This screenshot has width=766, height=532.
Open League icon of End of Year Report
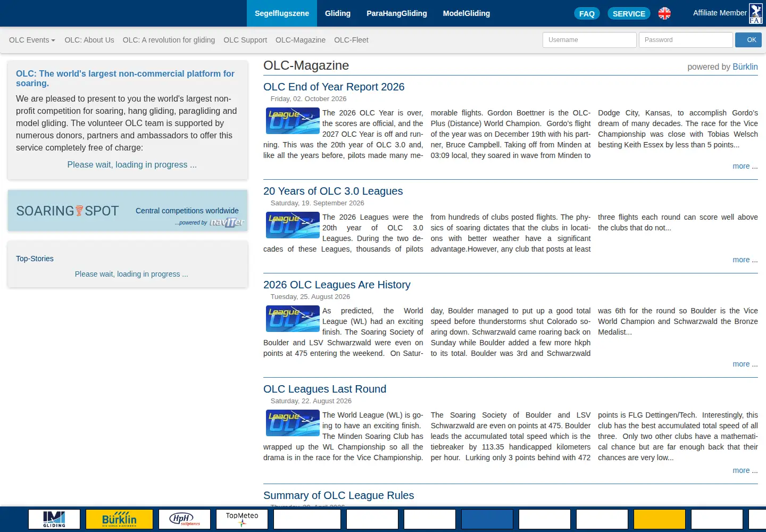tap(293, 121)
